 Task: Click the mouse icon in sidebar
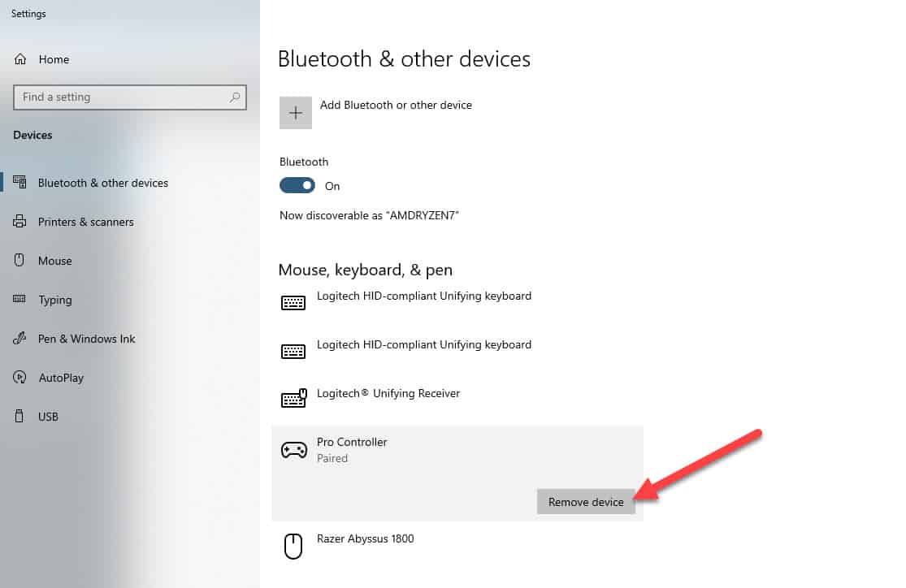[x=20, y=260]
